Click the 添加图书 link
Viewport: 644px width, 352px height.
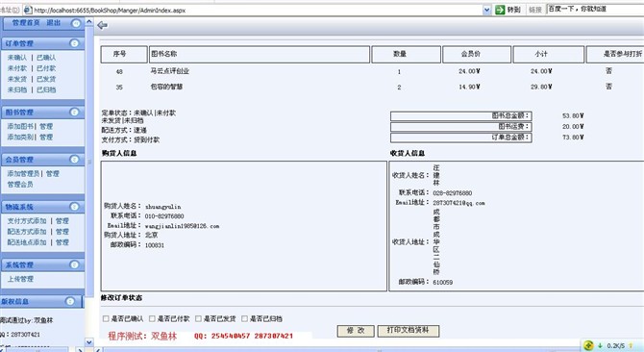(20, 126)
